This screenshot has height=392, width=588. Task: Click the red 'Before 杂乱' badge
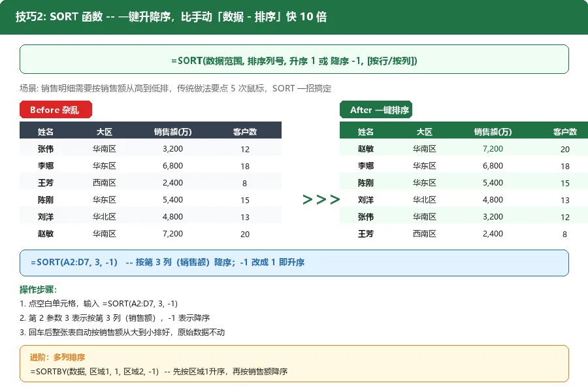click(56, 110)
